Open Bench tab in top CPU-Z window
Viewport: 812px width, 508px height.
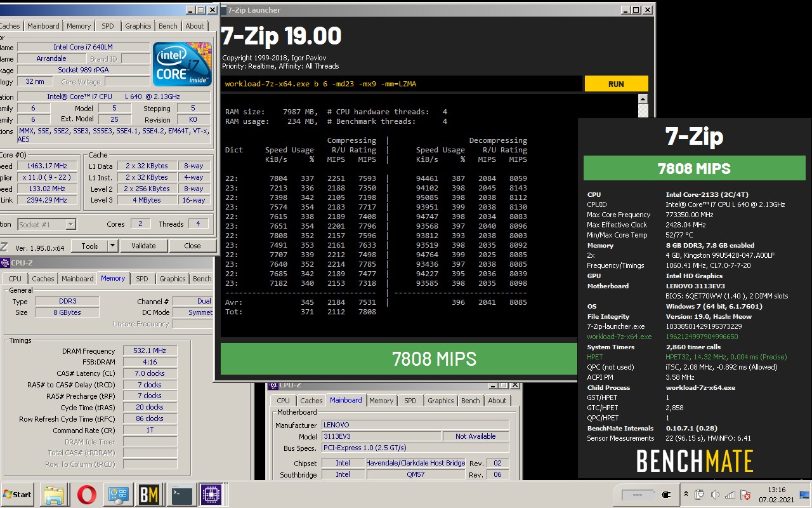(168, 26)
